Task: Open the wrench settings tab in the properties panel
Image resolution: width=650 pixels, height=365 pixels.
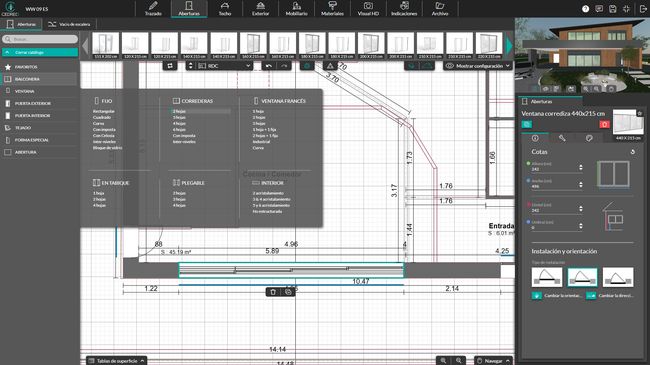Action: [562, 139]
